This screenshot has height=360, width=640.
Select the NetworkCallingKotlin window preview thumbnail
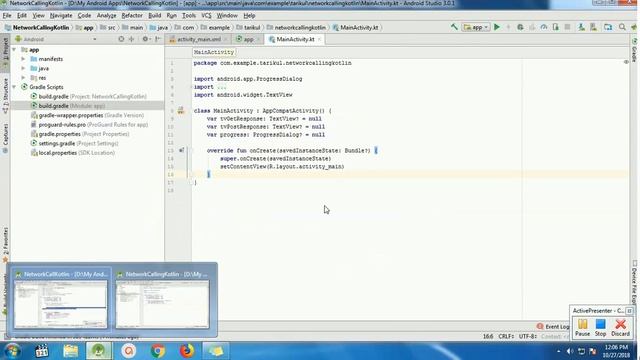162,300
